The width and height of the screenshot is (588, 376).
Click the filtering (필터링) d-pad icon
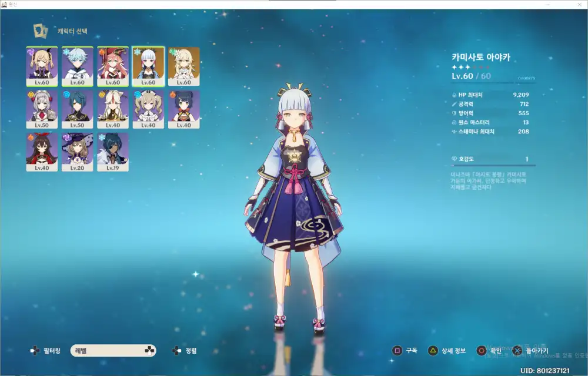[x=35, y=351]
